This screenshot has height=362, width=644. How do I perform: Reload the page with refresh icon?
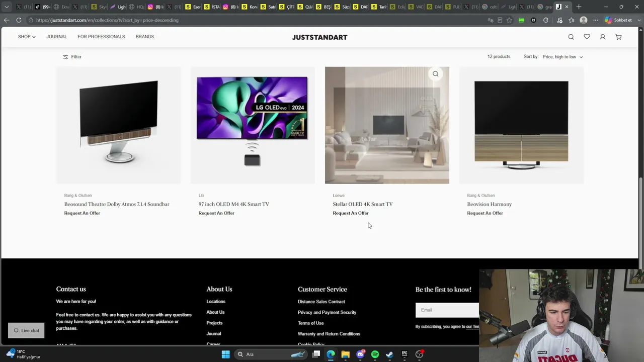19,20
